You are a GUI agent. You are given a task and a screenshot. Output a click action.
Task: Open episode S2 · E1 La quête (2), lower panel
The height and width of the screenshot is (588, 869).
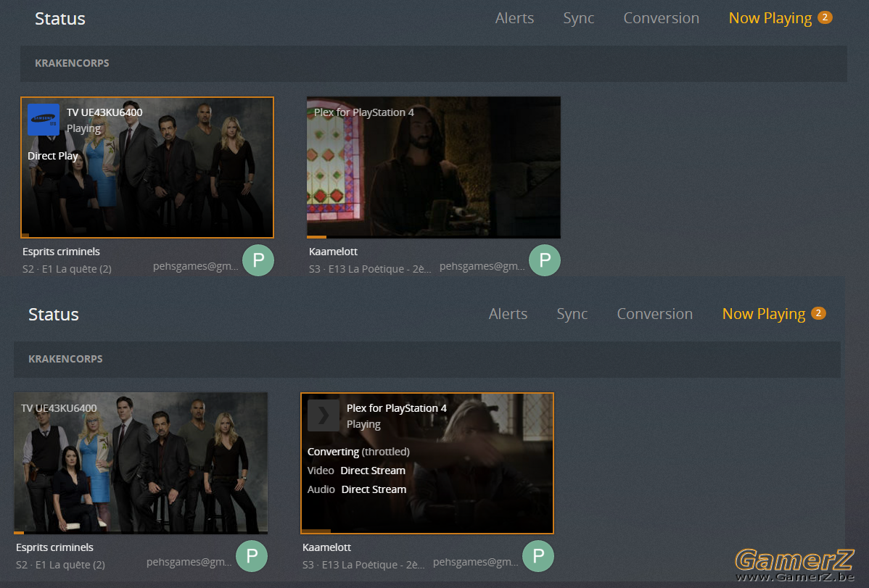pos(60,565)
